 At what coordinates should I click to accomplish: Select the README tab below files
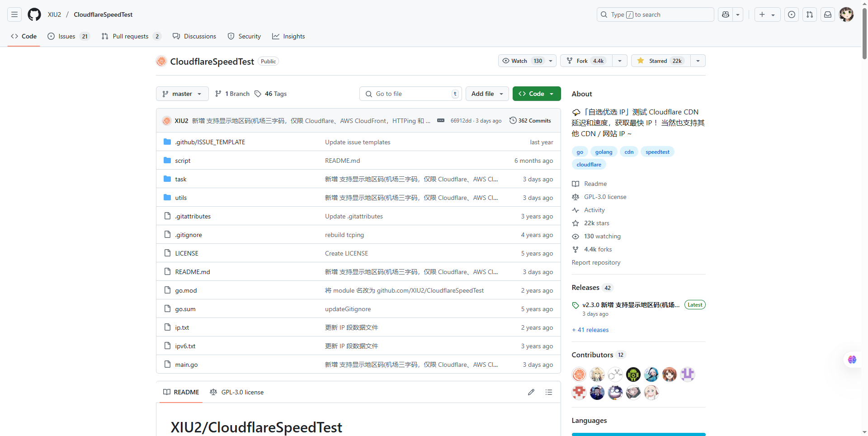pyautogui.click(x=181, y=392)
